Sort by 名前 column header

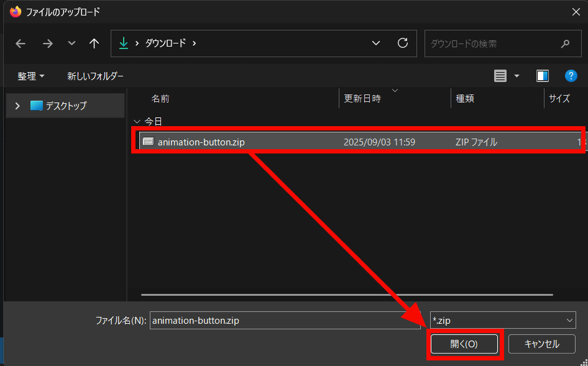pos(160,99)
